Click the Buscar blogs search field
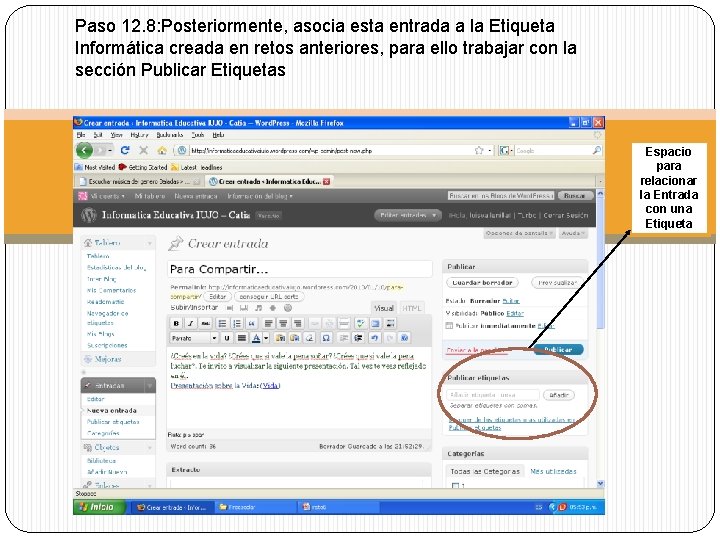Viewport: 720px width, 540px height. (501, 196)
